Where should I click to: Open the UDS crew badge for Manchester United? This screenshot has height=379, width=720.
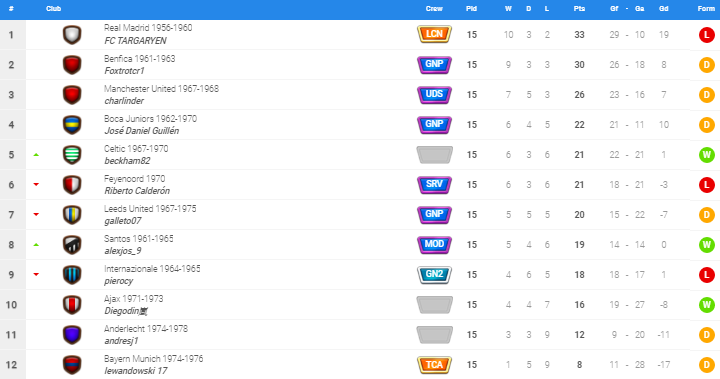click(434, 95)
